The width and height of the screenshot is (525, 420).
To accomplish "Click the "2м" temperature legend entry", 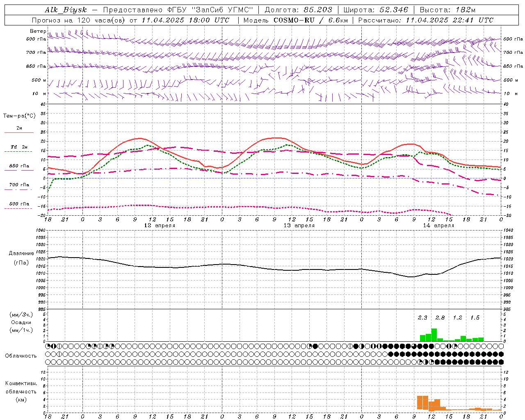I will point(19,128).
